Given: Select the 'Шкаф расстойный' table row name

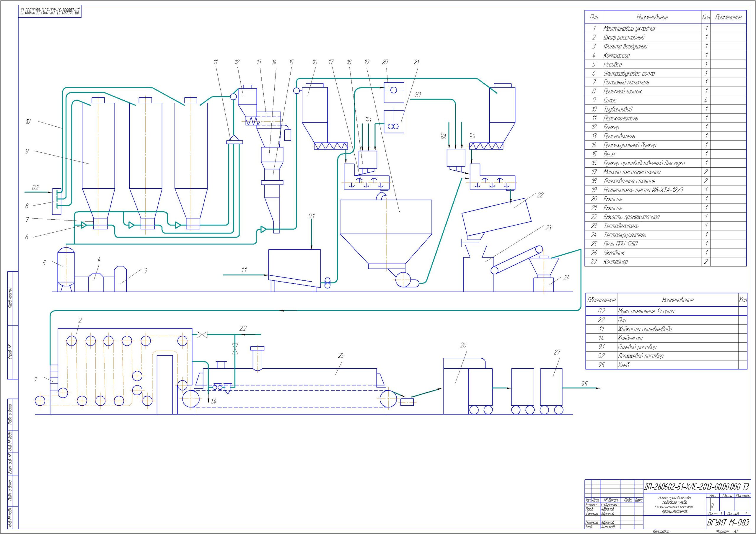Looking at the screenshot, I should (624, 37).
